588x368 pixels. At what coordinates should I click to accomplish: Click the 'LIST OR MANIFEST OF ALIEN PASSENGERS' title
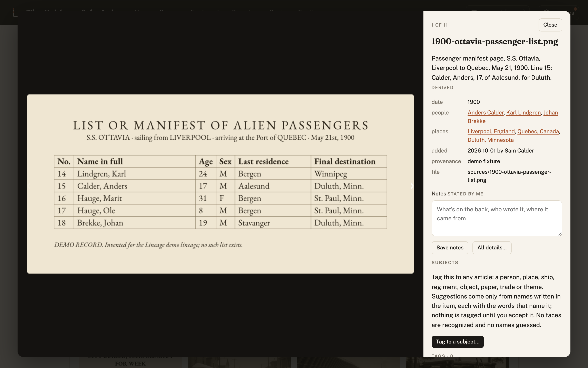(221, 125)
